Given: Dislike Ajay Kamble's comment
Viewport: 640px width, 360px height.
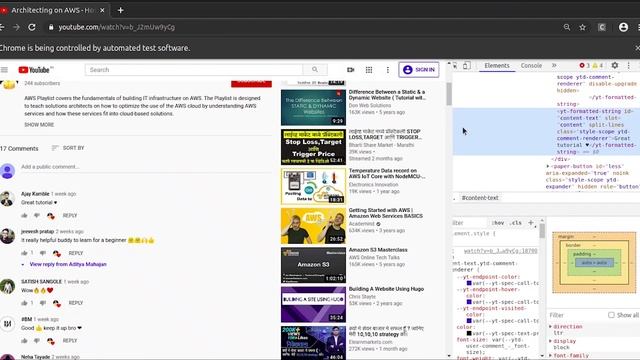Looking at the screenshot, I should coord(37,215).
